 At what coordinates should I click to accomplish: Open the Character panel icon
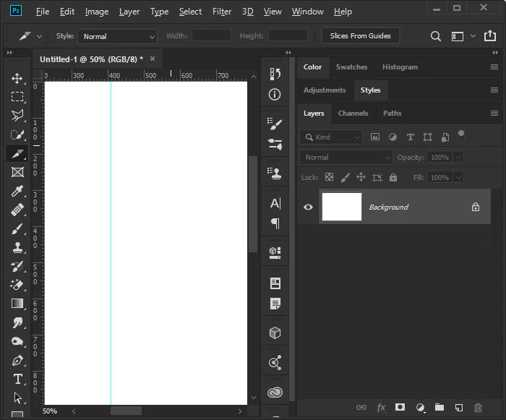(275, 203)
